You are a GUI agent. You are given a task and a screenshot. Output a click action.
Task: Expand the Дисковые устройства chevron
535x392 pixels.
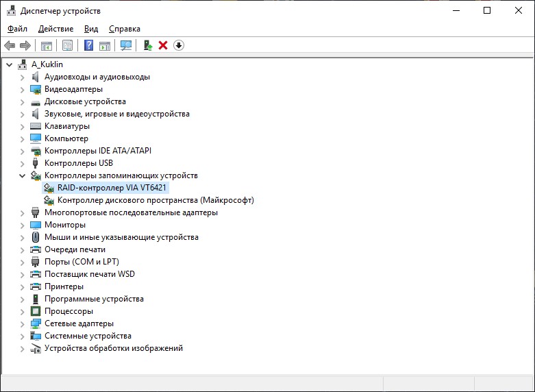pyautogui.click(x=23, y=101)
